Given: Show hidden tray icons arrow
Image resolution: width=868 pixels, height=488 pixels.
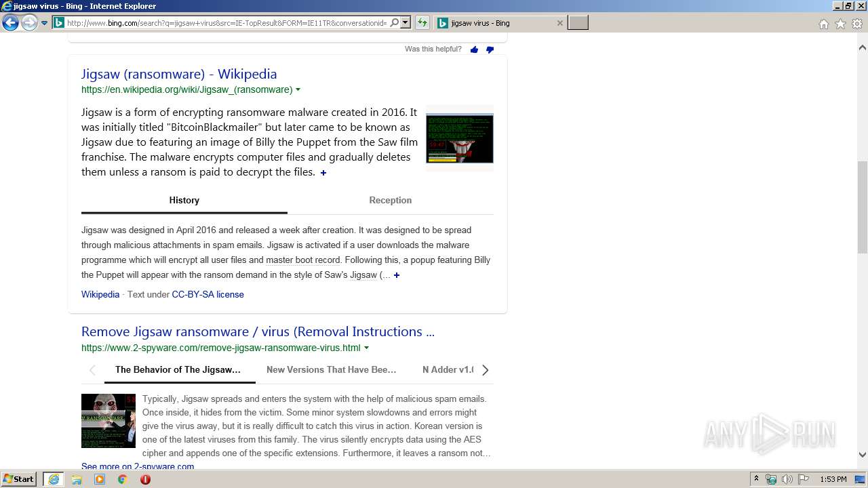Looking at the screenshot, I should tap(757, 479).
